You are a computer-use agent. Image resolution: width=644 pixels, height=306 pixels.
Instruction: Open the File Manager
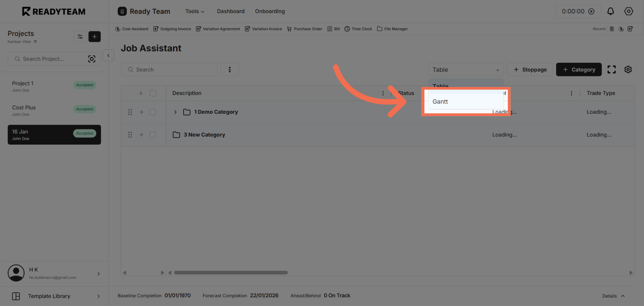tap(392, 29)
